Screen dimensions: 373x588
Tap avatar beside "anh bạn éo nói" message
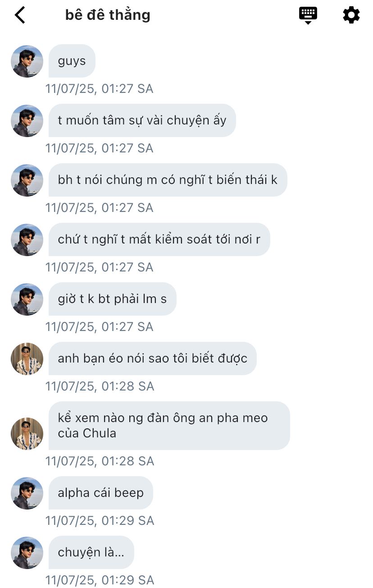pyautogui.click(x=27, y=359)
